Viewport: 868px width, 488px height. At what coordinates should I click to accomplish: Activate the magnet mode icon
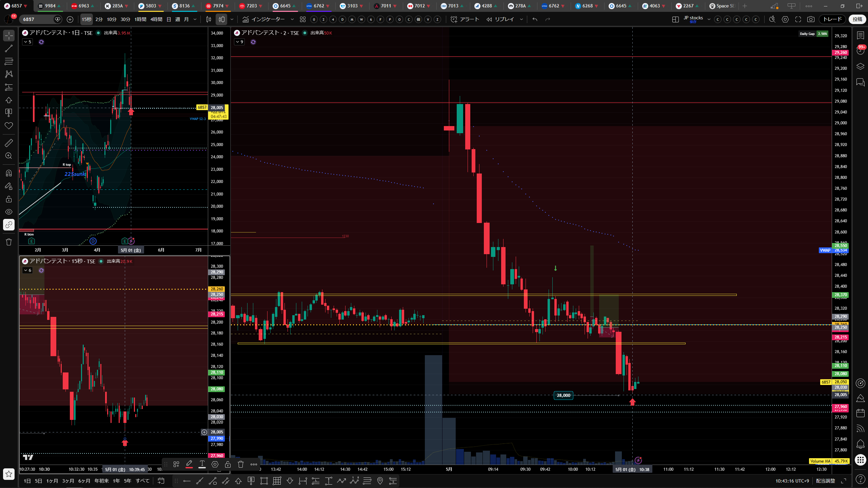point(9,173)
